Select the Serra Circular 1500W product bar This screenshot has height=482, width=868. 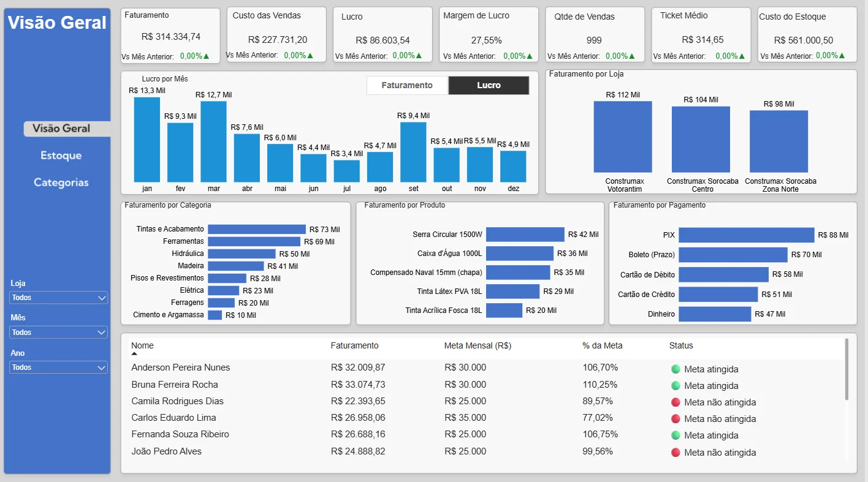(525, 235)
